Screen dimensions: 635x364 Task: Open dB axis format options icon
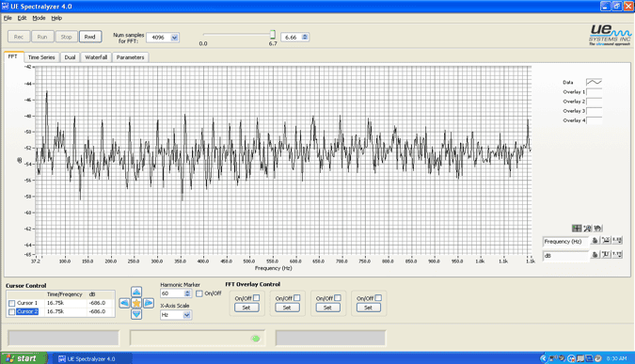tap(617, 255)
